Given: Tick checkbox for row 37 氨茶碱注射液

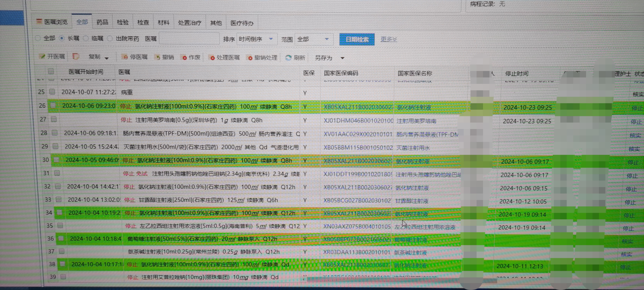Looking at the screenshot, I should (62, 251).
